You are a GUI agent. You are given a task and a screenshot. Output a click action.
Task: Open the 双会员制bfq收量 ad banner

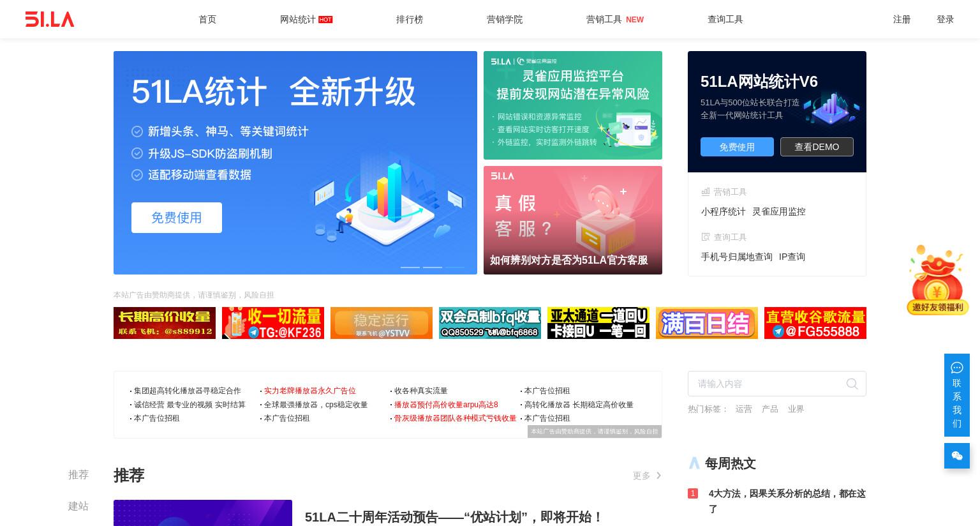click(x=490, y=323)
